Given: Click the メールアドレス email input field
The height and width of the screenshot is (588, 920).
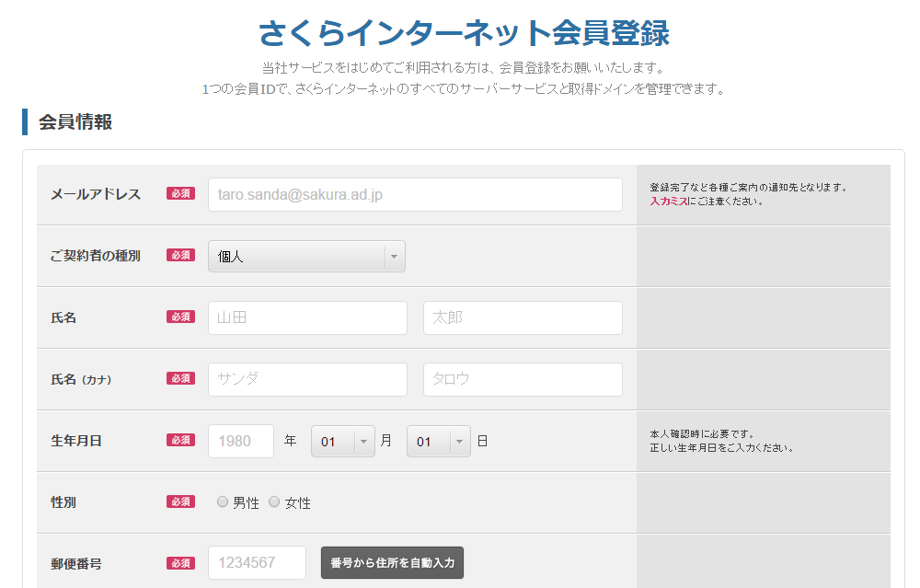Looking at the screenshot, I should point(415,195).
